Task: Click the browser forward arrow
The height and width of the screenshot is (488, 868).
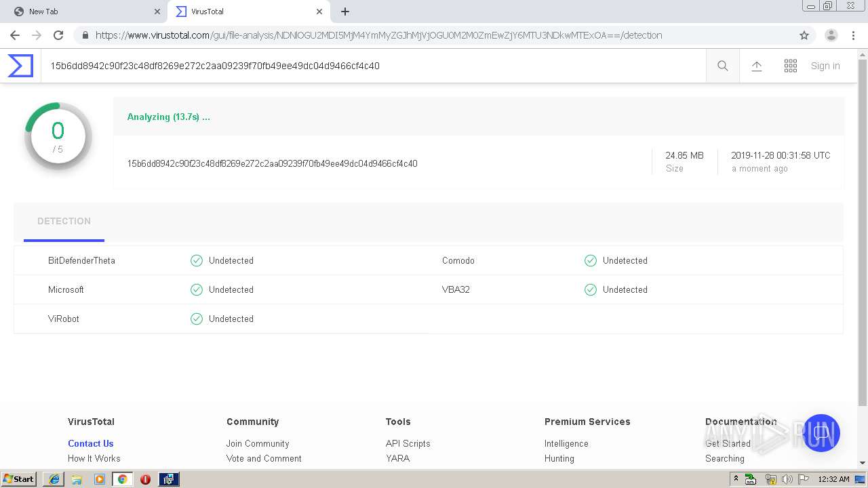Action: click(37, 35)
